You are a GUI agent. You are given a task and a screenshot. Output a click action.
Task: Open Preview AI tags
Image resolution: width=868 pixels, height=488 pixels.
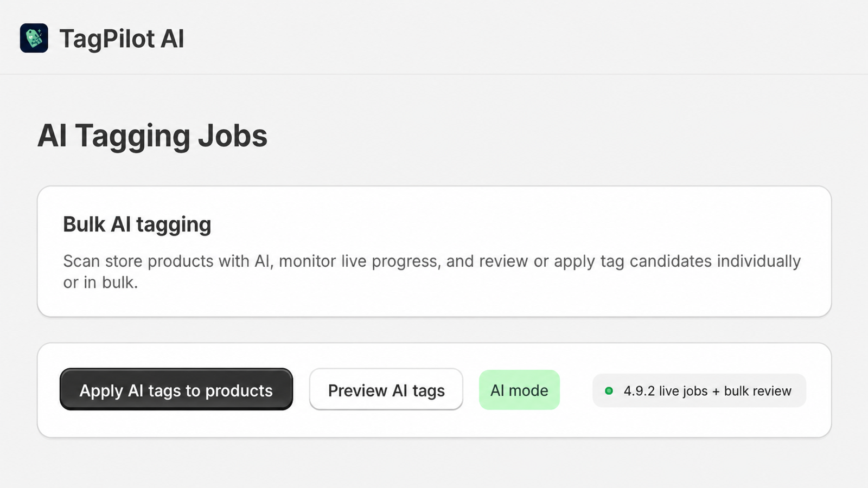(386, 389)
